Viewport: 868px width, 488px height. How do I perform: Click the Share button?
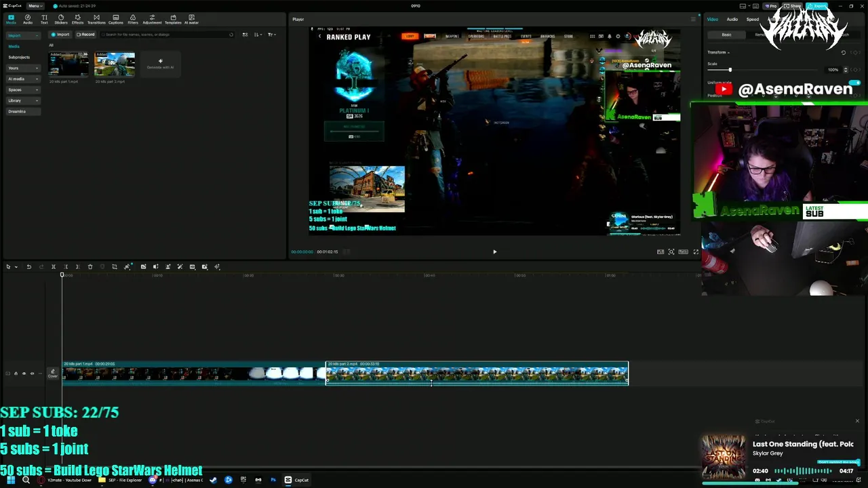point(791,6)
